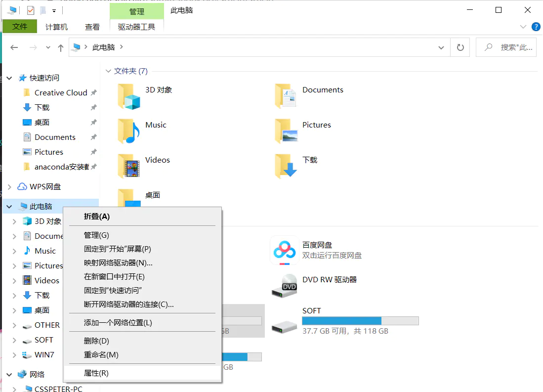Choose 管理(G) in the context menu

(142, 235)
